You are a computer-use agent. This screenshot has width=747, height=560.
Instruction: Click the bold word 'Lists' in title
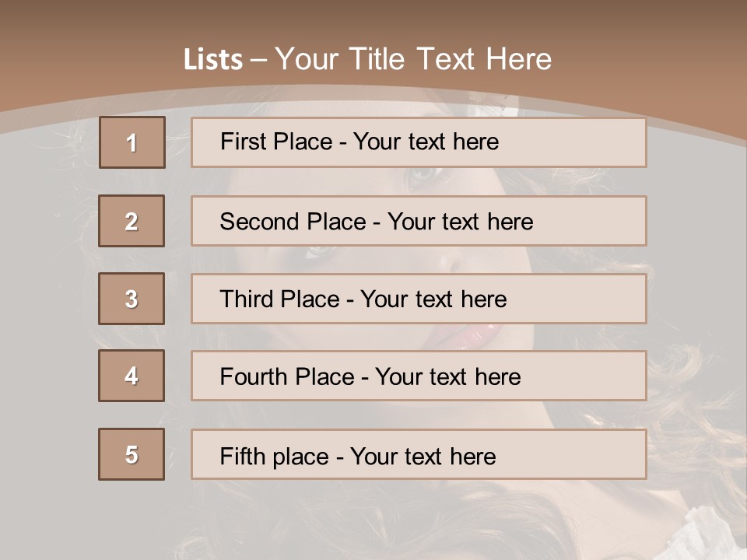point(213,60)
